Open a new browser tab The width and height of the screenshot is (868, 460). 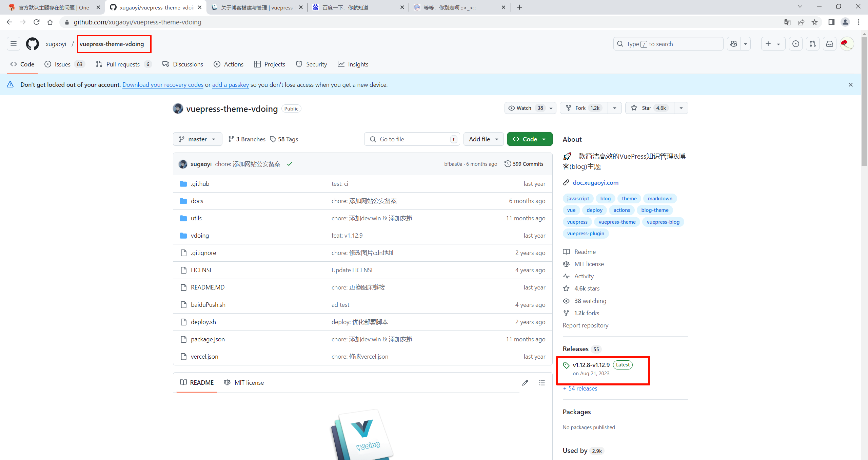click(519, 7)
